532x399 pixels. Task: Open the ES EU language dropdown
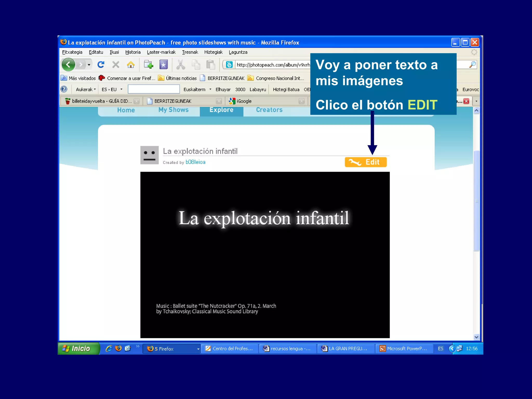pos(112,89)
